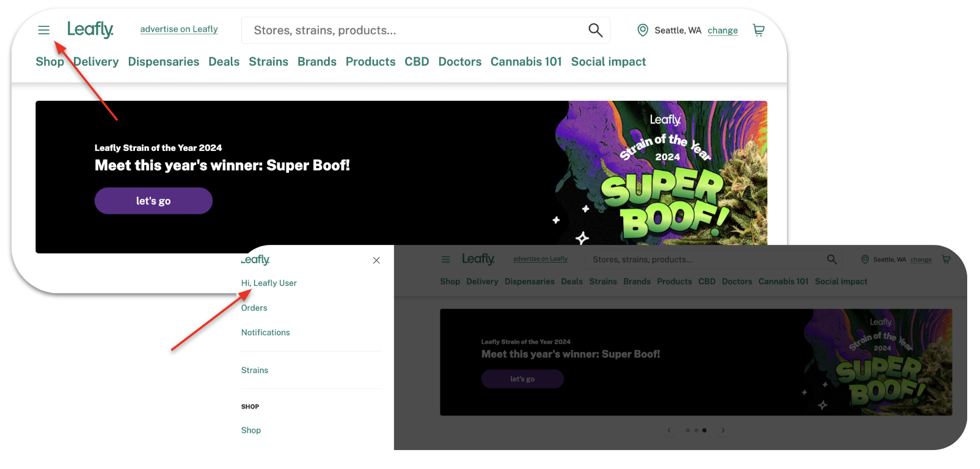Screen dimensions: 980x469
Task: Click the location pin icon beside Seattle, WA
Action: pos(643,30)
